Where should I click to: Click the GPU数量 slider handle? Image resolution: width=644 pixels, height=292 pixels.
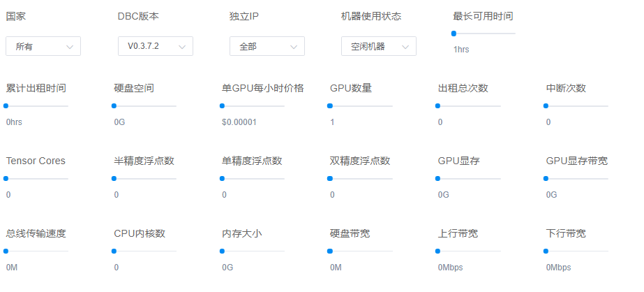[x=330, y=106]
